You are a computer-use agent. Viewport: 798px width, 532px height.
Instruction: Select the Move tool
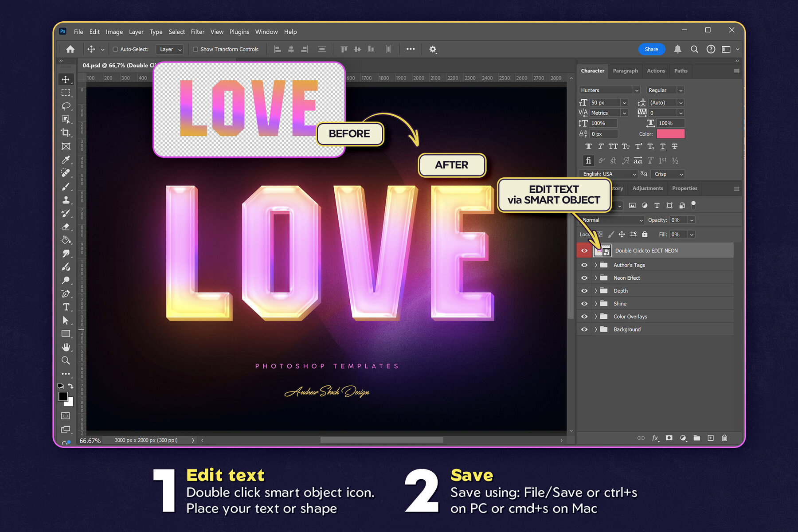(66, 80)
